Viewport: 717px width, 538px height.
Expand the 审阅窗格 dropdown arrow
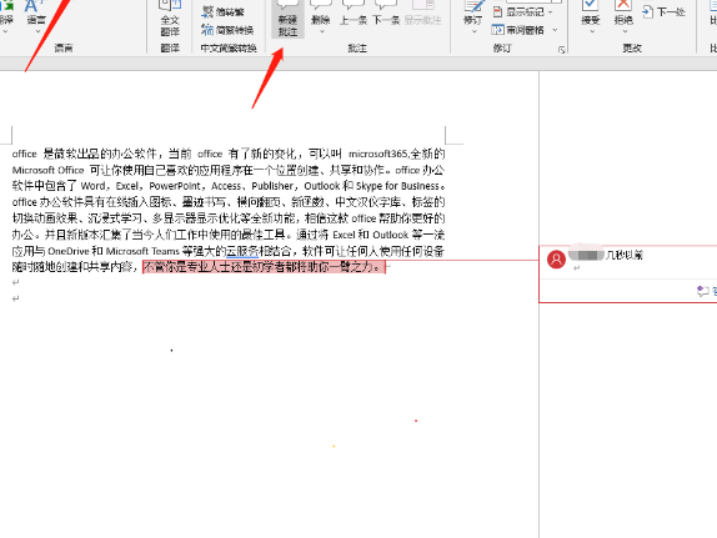click(555, 30)
